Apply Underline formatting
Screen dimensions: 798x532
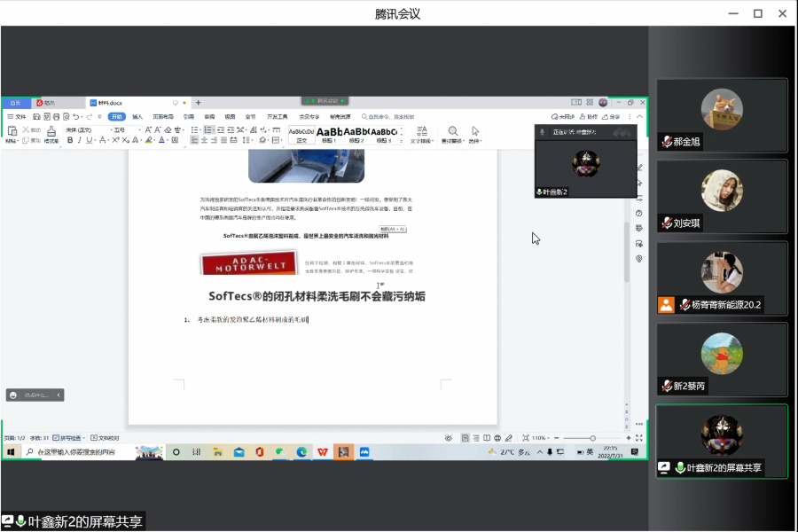coord(89,140)
